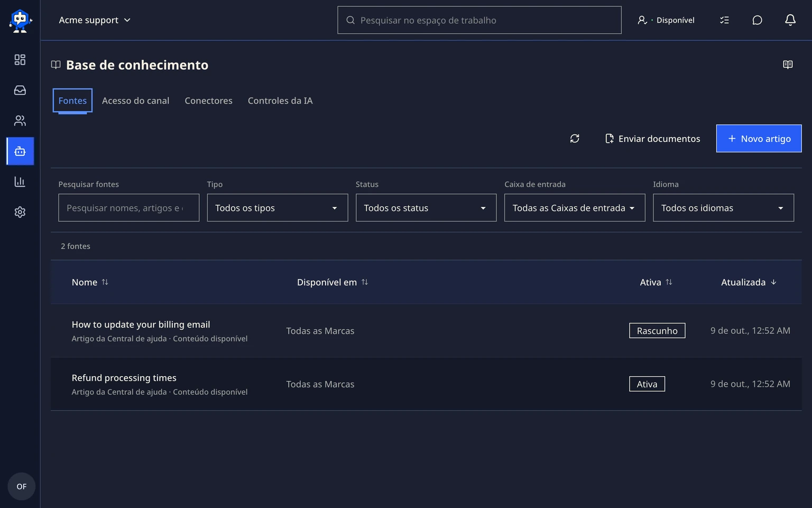Open the dashboard grid icon in sidebar
The width and height of the screenshot is (812, 508).
click(x=20, y=60)
